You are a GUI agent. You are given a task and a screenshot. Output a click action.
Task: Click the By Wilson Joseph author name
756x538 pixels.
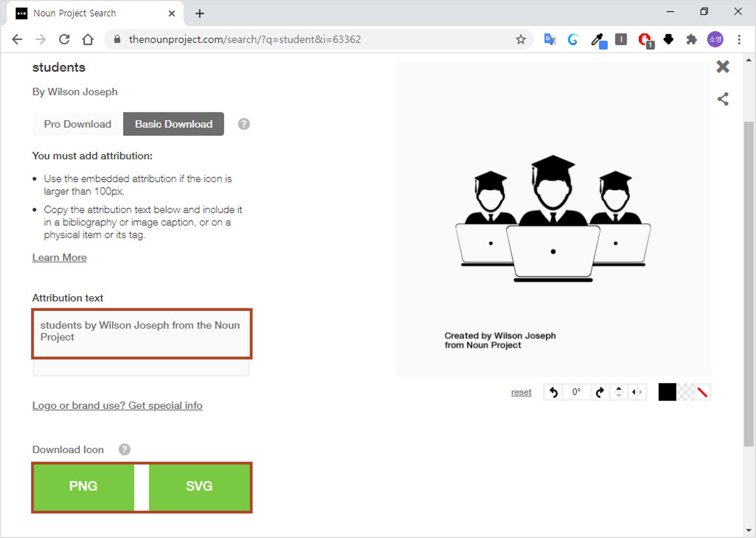(x=75, y=92)
